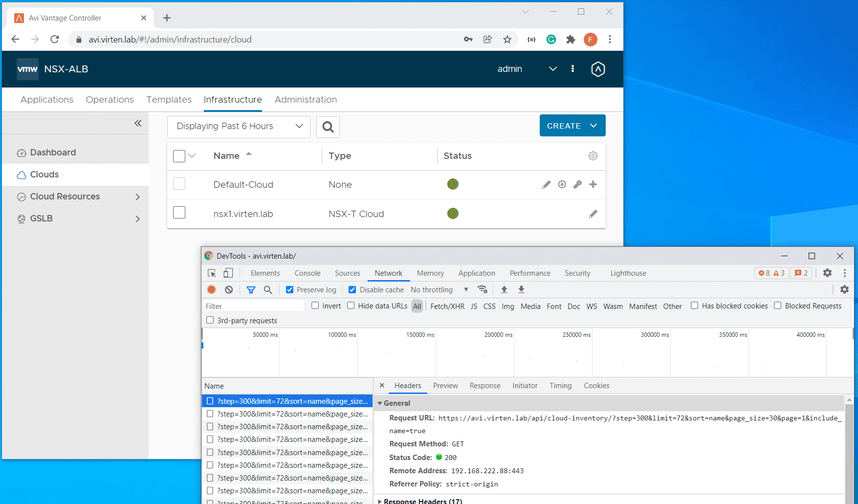Expand the admin user menu chevron
Image resolution: width=858 pixels, height=504 pixels.
pyautogui.click(x=553, y=69)
